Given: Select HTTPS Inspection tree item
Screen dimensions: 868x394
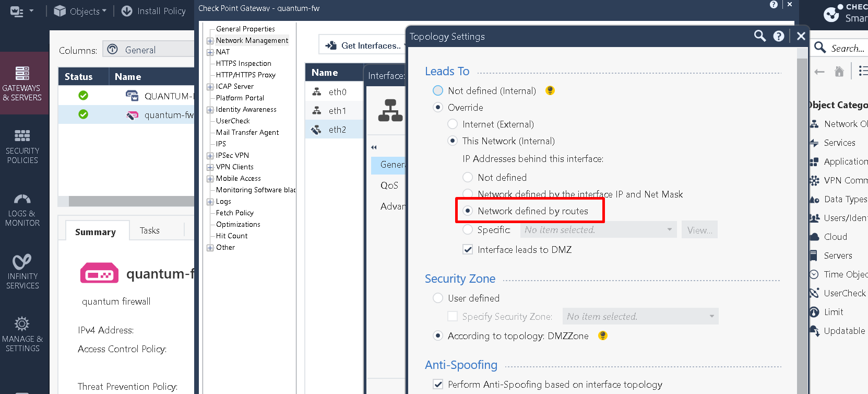Looking at the screenshot, I should pyautogui.click(x=244, y=63).
